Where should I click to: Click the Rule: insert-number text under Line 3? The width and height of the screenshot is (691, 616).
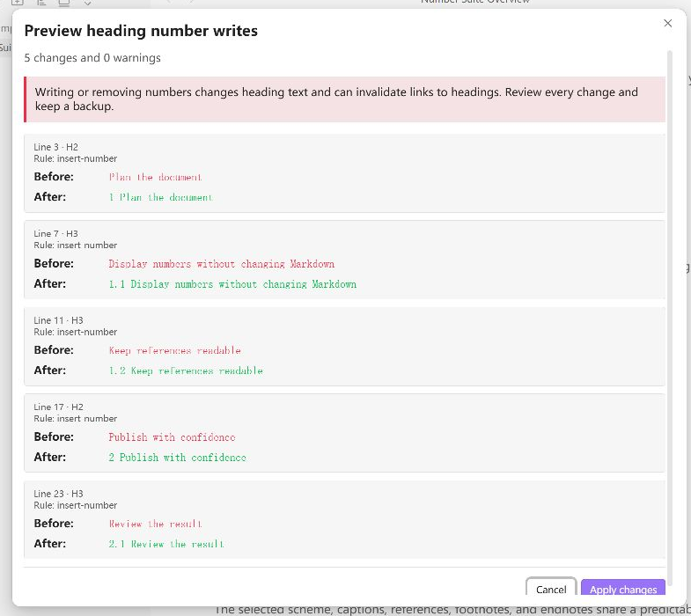[x=76, y=158]
